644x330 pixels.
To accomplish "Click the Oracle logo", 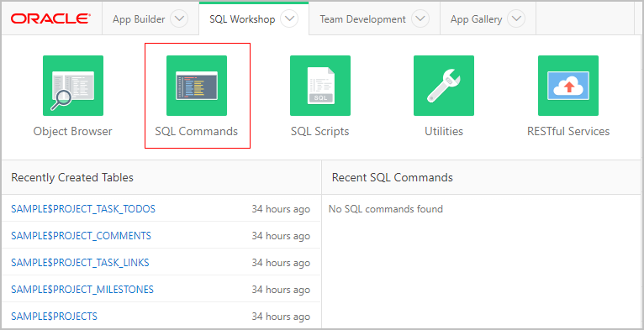I will (51, 18).
